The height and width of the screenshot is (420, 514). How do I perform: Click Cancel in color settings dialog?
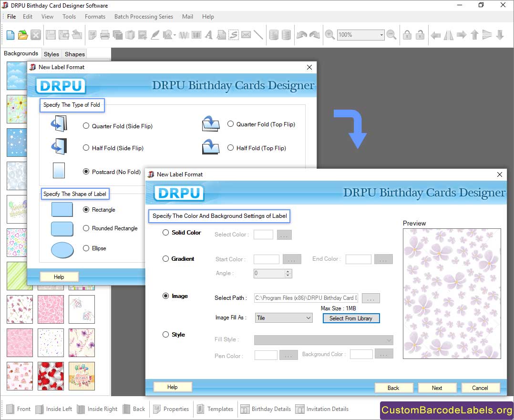480,388
